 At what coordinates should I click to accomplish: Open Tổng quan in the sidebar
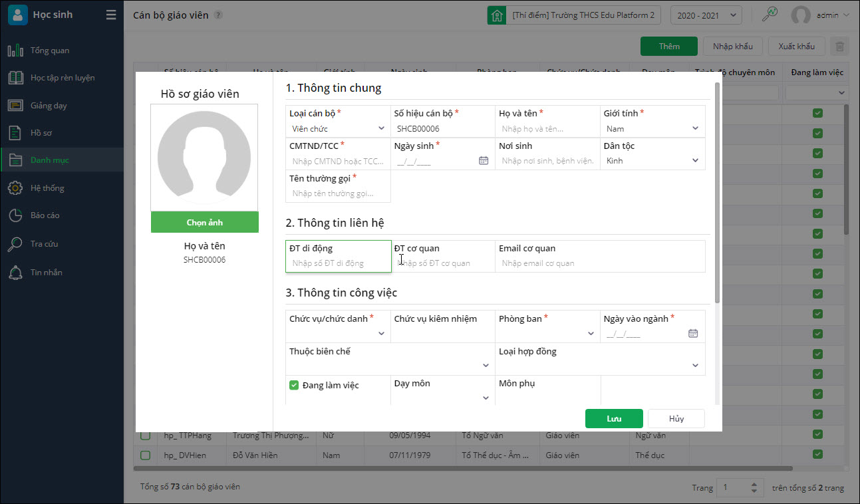[50, 51]
